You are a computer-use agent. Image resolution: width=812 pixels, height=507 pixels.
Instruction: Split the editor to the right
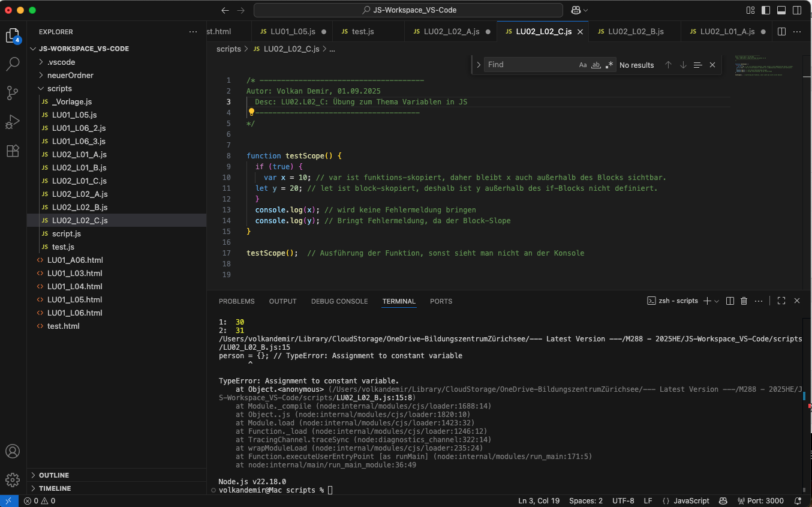(781, 31)
